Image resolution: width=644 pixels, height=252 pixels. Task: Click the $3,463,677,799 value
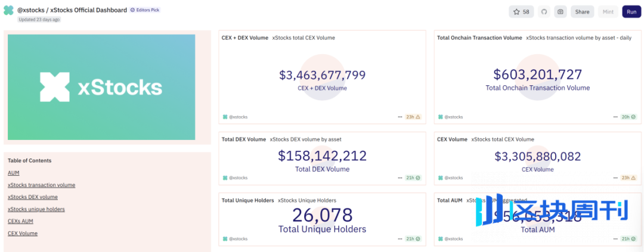tap(323, 75)
